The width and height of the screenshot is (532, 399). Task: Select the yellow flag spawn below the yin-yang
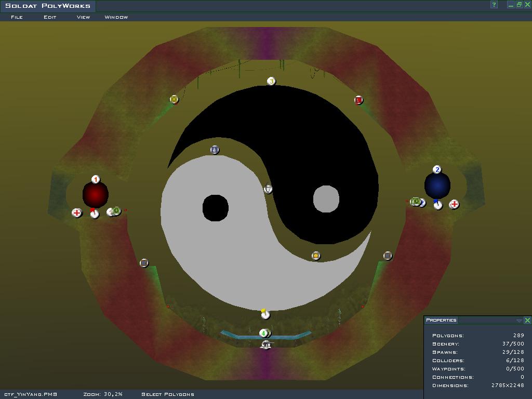[x=265, y=314]
